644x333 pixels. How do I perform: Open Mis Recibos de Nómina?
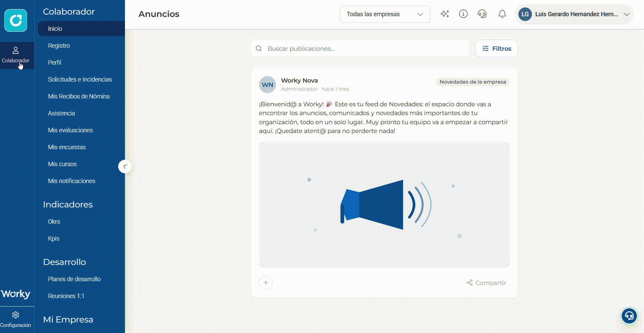[x=79, y=96]
